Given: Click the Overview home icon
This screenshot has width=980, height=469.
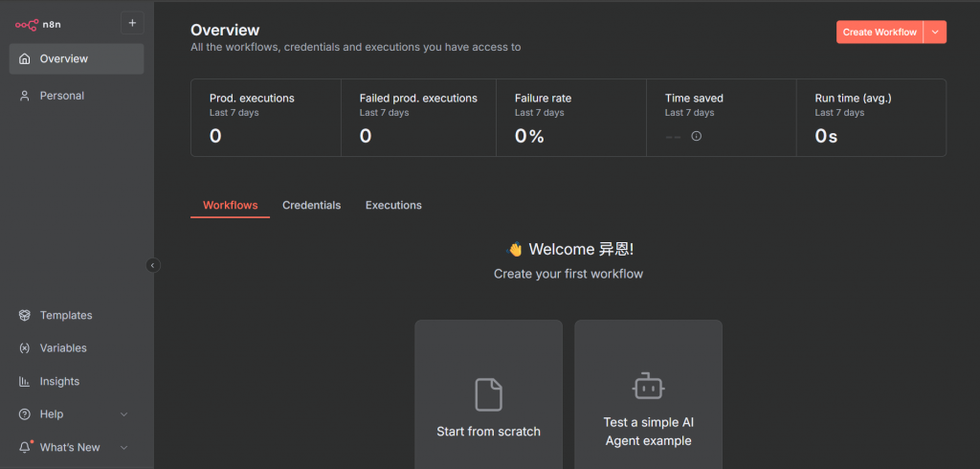Looking at the screenshot, I should pos(25,59).
